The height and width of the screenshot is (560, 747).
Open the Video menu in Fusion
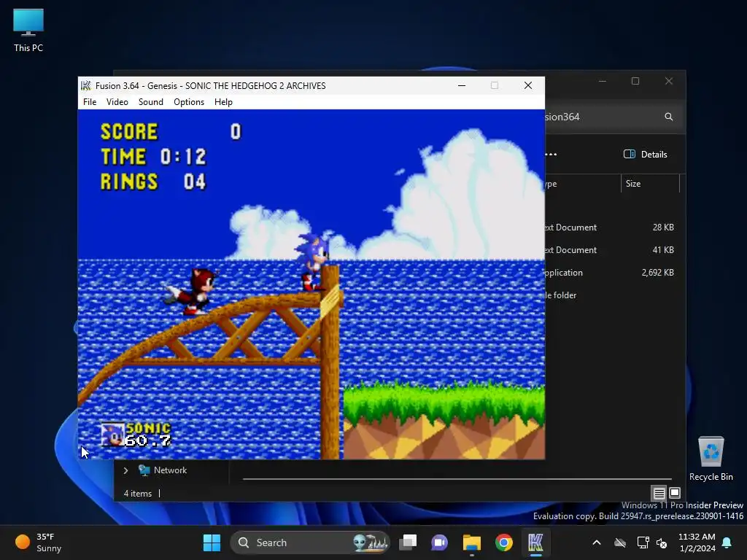point(117,102)
